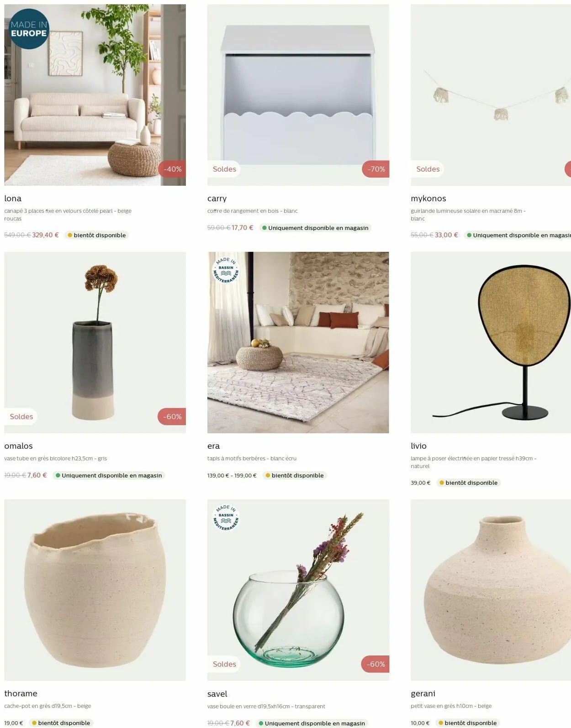This screenshot has height=728, width=571.
Task: Click the -60% badge on omalos vase
Action: (x=172, y=416)
